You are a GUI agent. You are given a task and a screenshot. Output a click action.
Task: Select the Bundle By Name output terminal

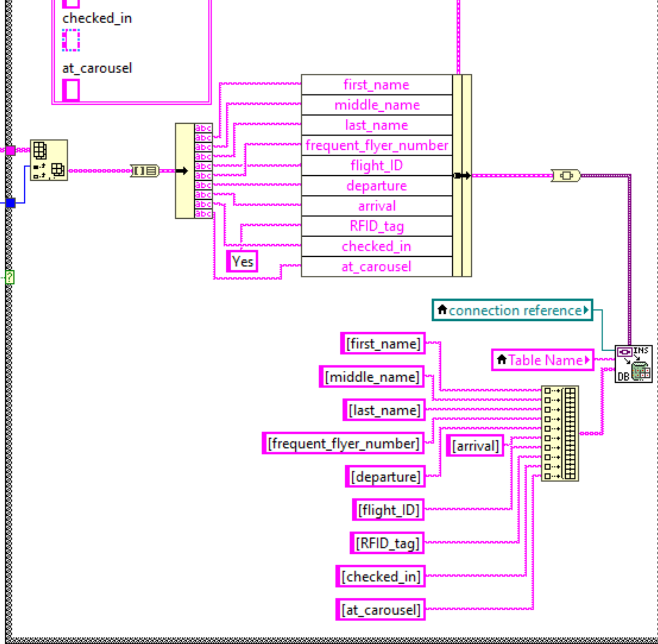point(462,175)
